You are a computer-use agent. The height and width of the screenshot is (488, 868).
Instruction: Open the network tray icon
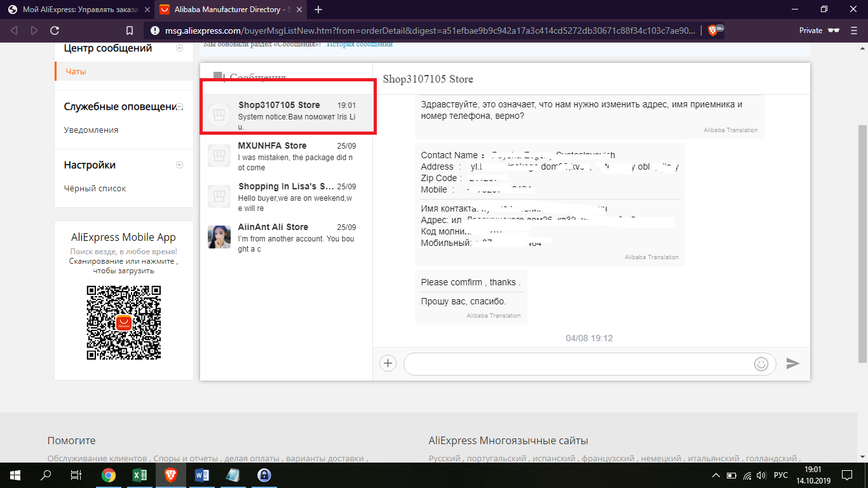(x=747, y=475)
